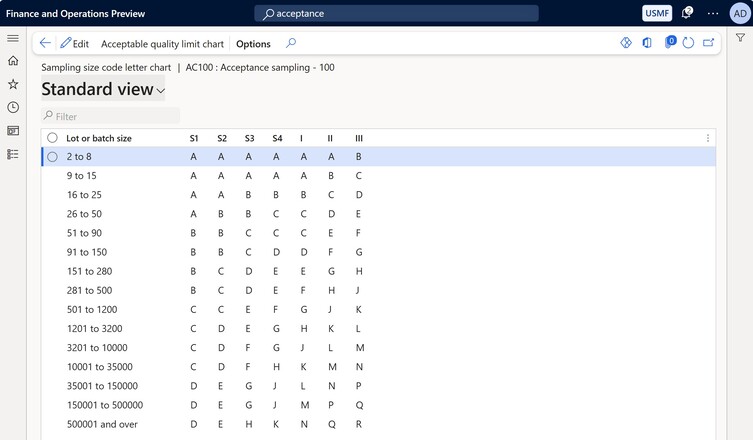Open page in new window icon
Screen dimensions: 753x440
[708, 43]
